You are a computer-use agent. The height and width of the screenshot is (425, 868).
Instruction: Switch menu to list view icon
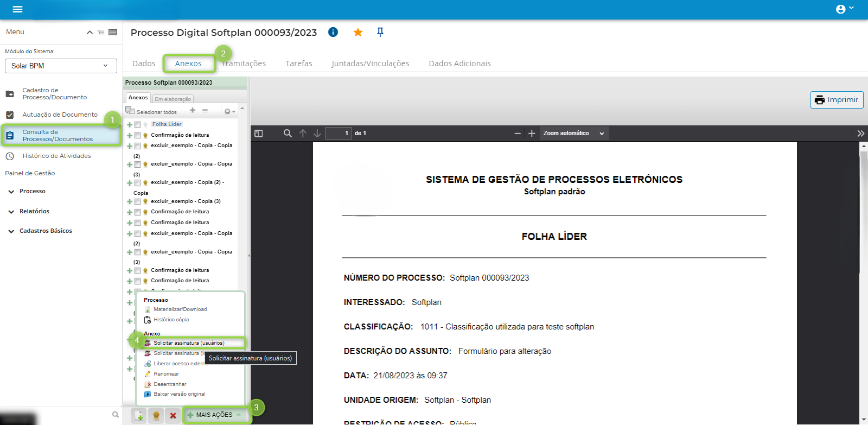click(113, 32)
